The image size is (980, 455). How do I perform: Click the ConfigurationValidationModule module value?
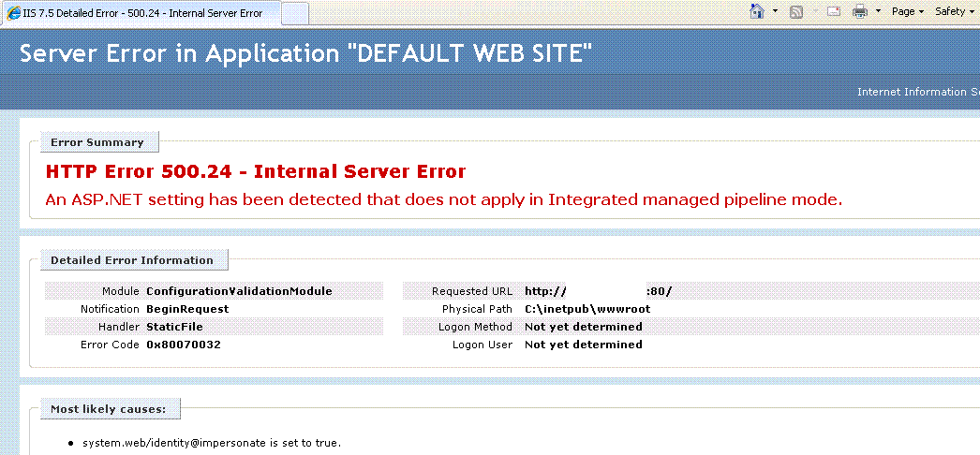pos(239,291)
